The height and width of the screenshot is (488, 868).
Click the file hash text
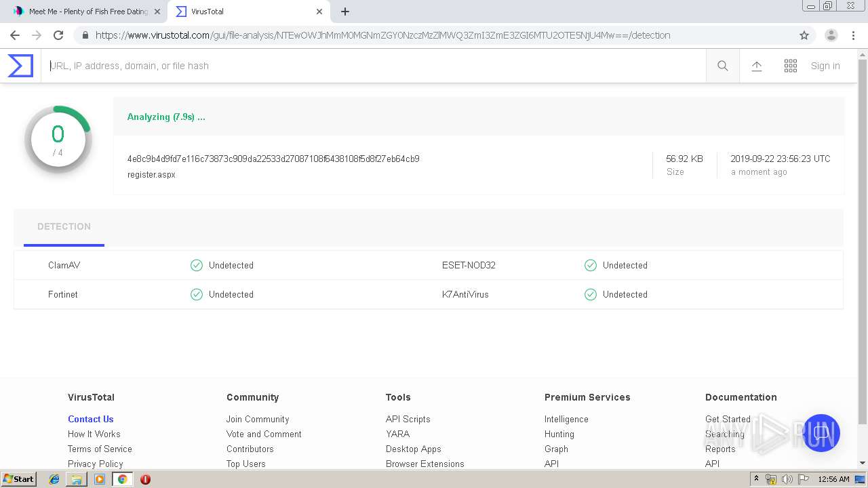(273, 159)
